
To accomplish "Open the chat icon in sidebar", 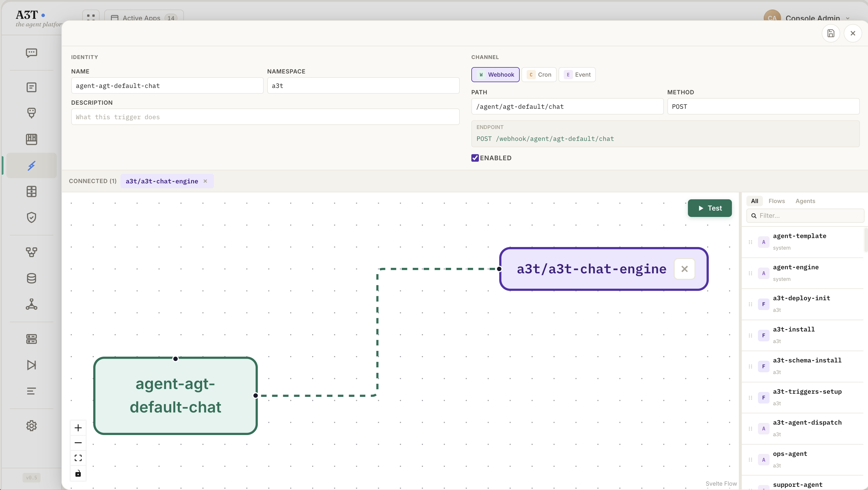I will [x=31, y=53].
